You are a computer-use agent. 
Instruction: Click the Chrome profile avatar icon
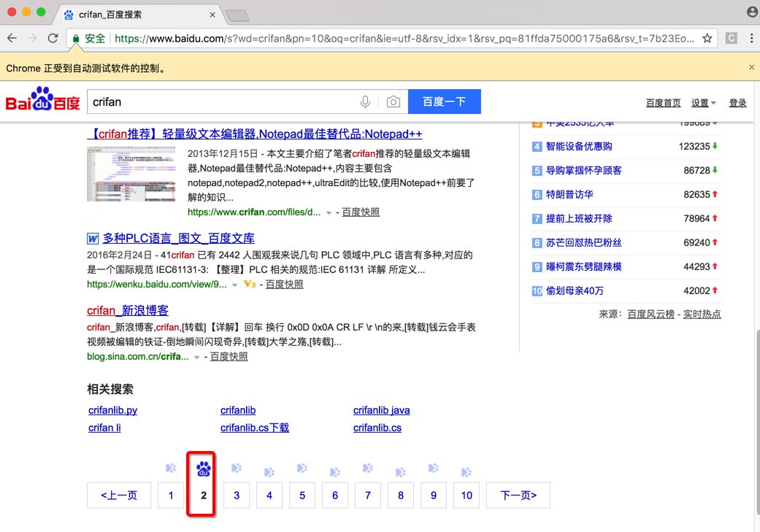pos(752,12)
